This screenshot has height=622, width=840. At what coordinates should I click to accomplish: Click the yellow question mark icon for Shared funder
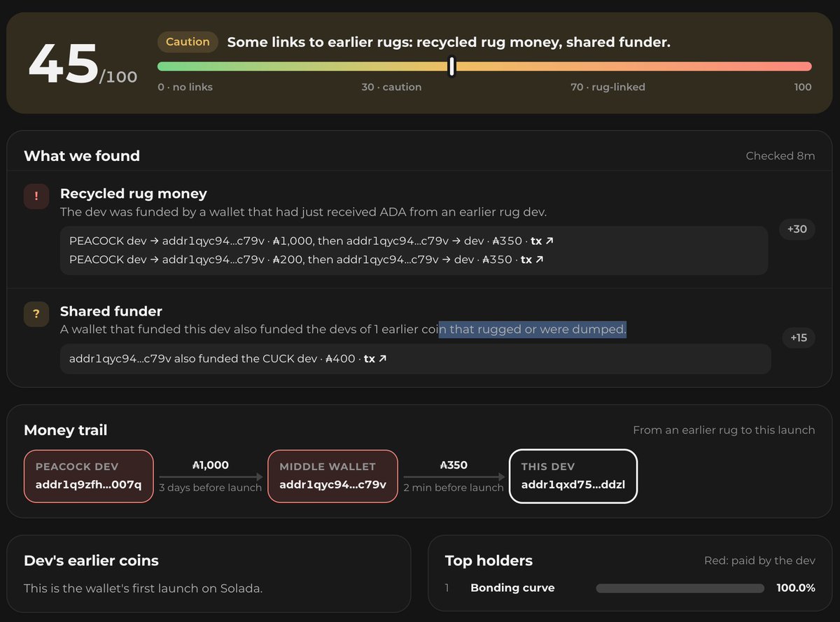[36, 315]
